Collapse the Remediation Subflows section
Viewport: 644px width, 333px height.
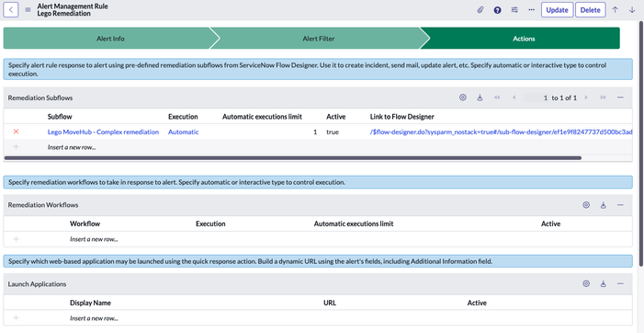tap(620, 98)
